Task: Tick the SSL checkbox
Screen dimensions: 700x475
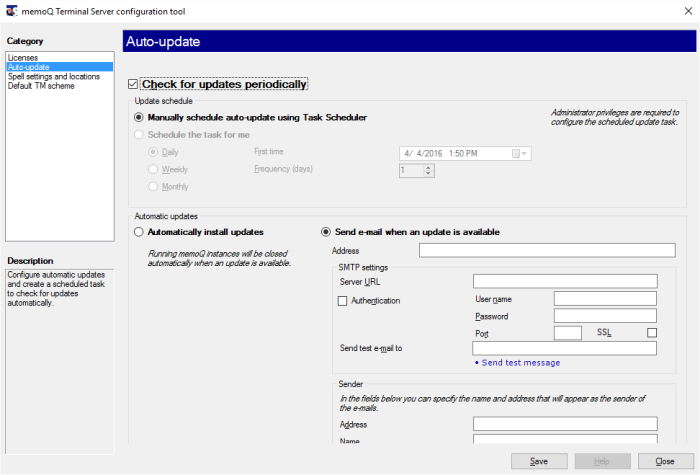Action: (652, 332)
